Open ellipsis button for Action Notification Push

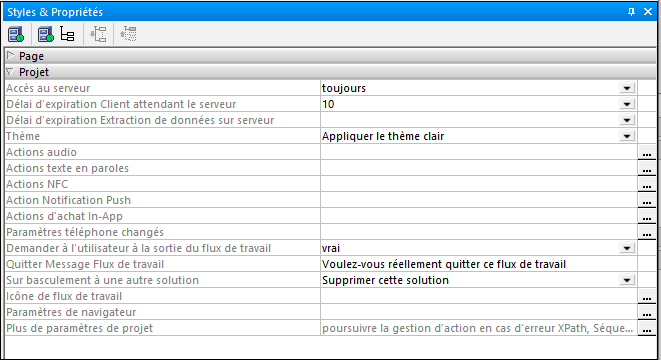[x=647, y=200]
